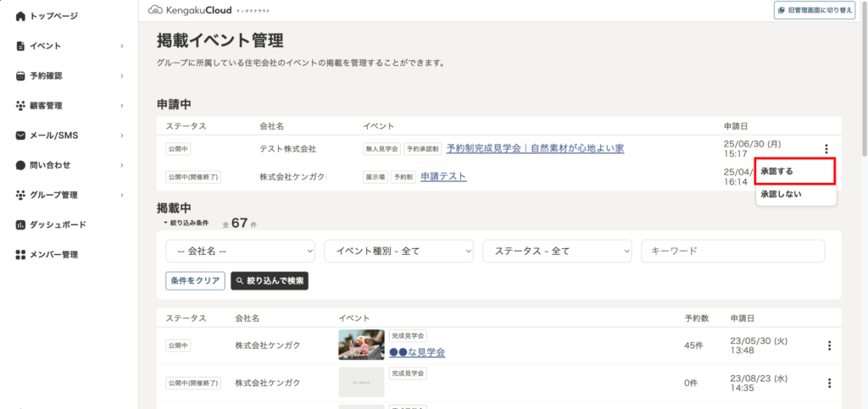The width and height of the screenshot is (868, 409).
Task: Open the イベント種別 - 全て dropdown
Action: point(398,251)
